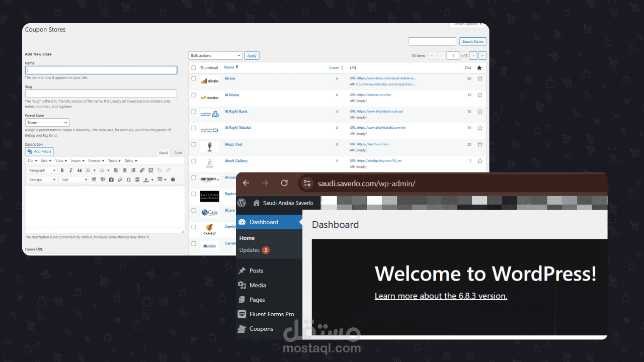Viewport: 644px width, 362px height.
Task: Open the 12pt font size dropdown
Action: pos(73,179)
